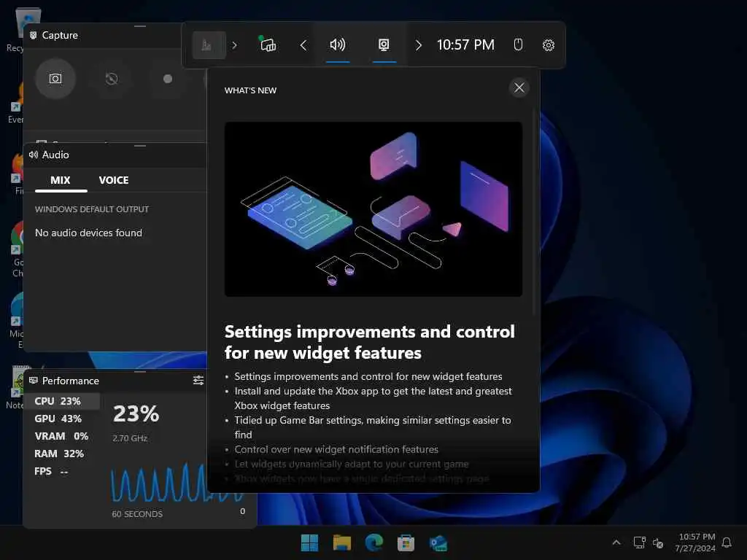The image size is (747, 560).
Task: Open the notification bell in taskbar
Action: tap(727, 542)
